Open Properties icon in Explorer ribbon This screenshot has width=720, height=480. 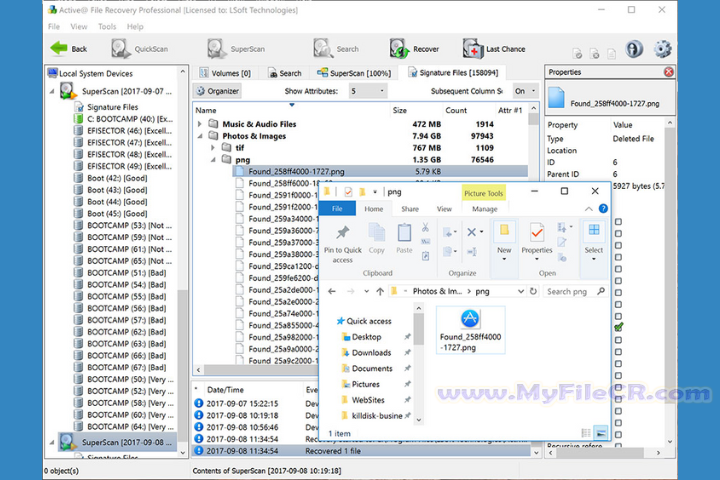(x=537, y=232)
